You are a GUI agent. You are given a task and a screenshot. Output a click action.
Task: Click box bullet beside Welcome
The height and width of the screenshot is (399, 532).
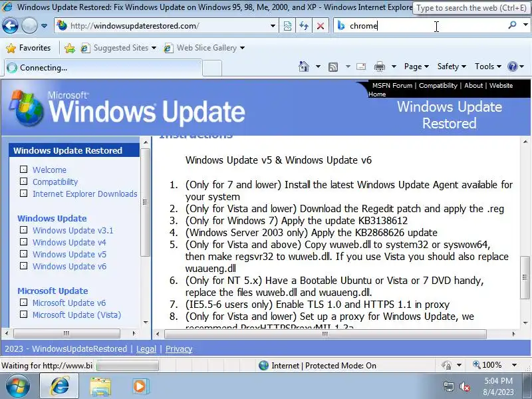[x=23, y=169]
